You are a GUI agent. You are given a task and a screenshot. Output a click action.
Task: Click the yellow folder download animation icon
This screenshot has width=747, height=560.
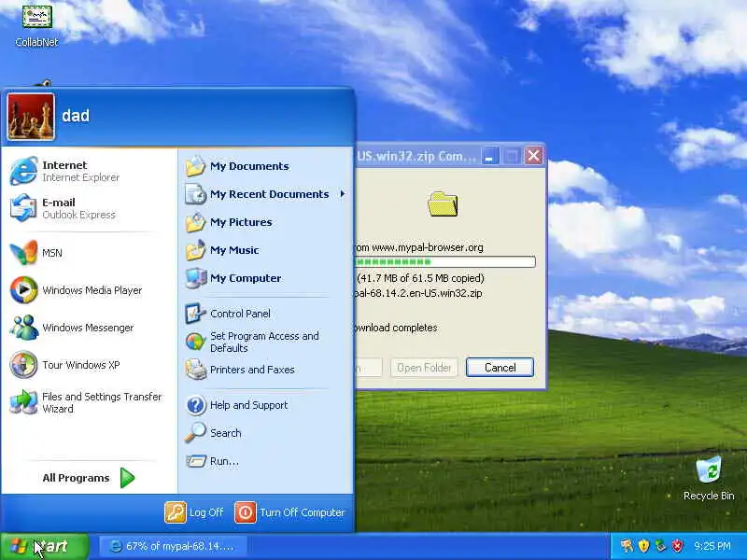click(x=443, y=203)
